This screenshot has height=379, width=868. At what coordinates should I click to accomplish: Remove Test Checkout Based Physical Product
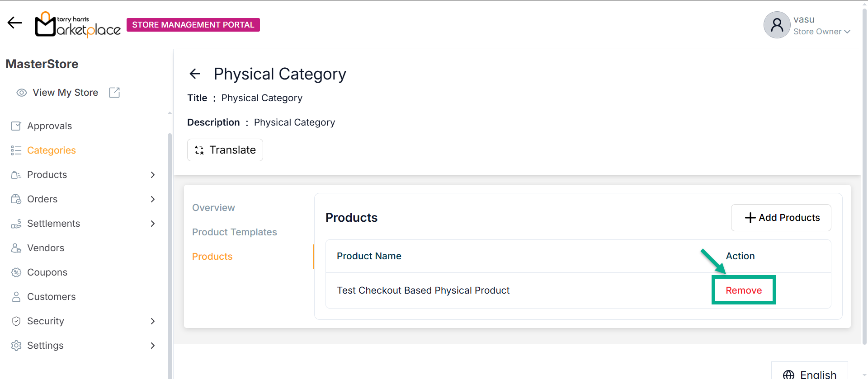[744, 290]
